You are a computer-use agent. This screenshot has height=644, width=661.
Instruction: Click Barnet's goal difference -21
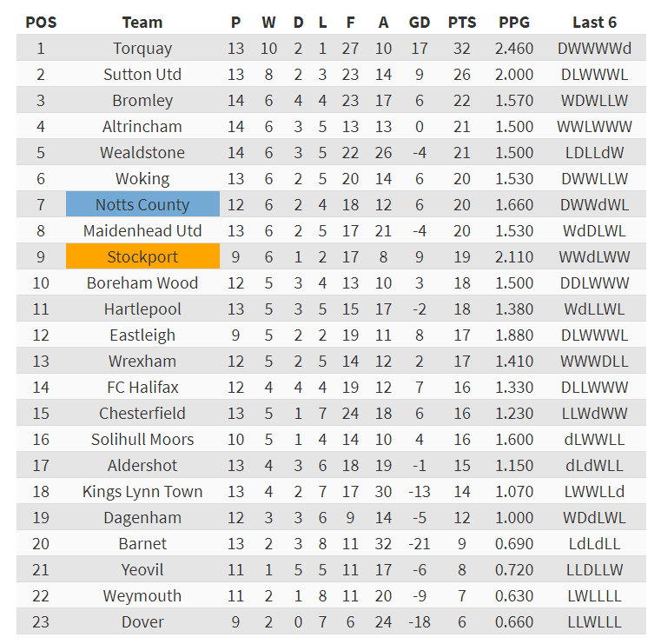[420, 544]
